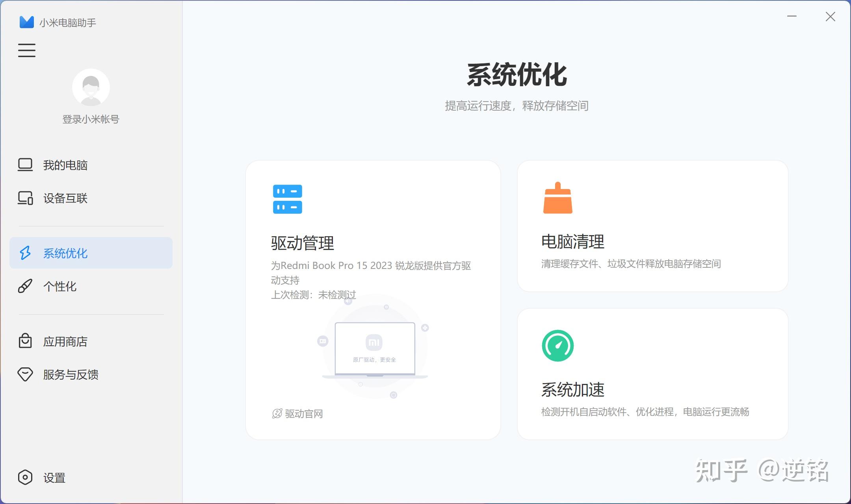The width and height of the screenshot is (851, 504).
Task: Open the 电脑清理 card title
Action: click(x=573, y=241)
